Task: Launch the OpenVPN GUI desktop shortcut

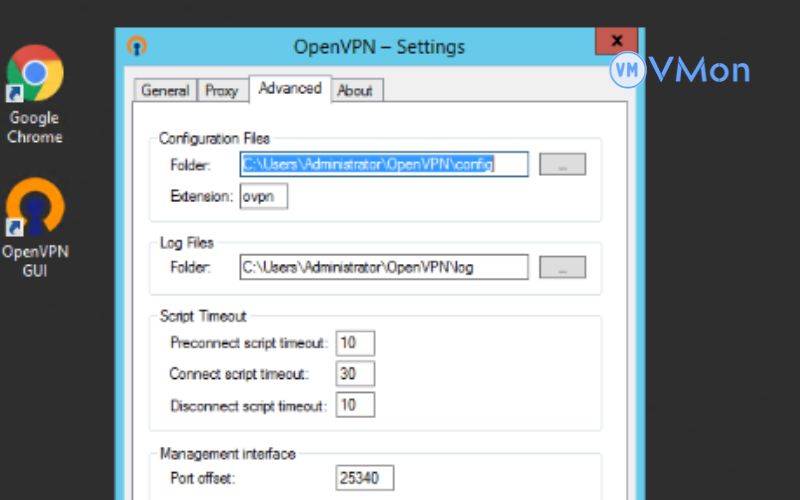Action: [35, 210]
